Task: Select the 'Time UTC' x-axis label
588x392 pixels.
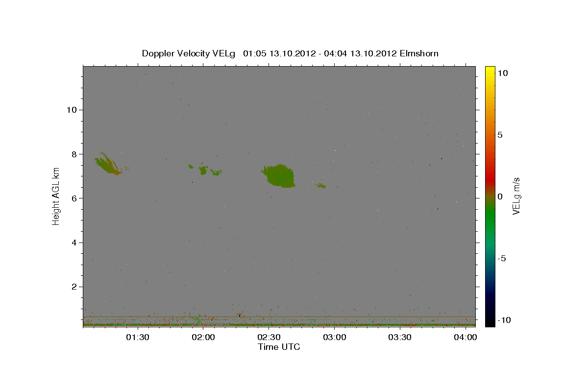Action: (279, 347)
